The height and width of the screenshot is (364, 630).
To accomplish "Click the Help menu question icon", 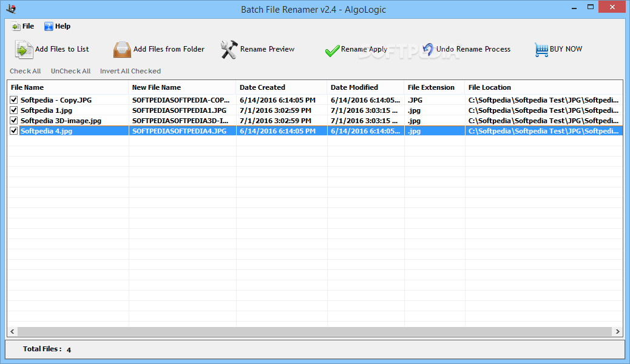I will [49, 27].
